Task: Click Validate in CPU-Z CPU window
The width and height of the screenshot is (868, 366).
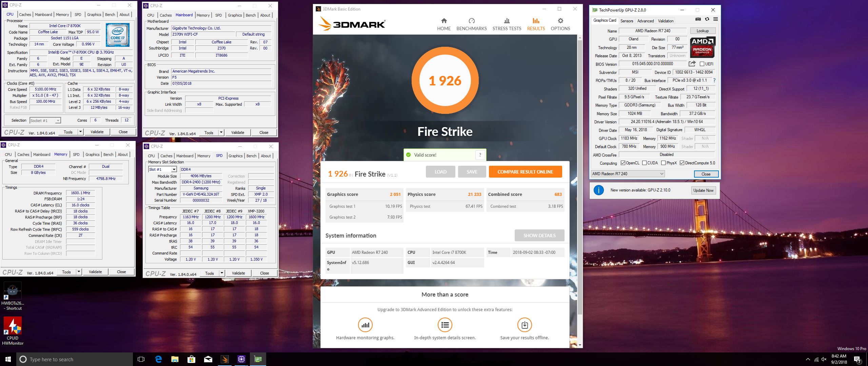Action: click(97, 132)
